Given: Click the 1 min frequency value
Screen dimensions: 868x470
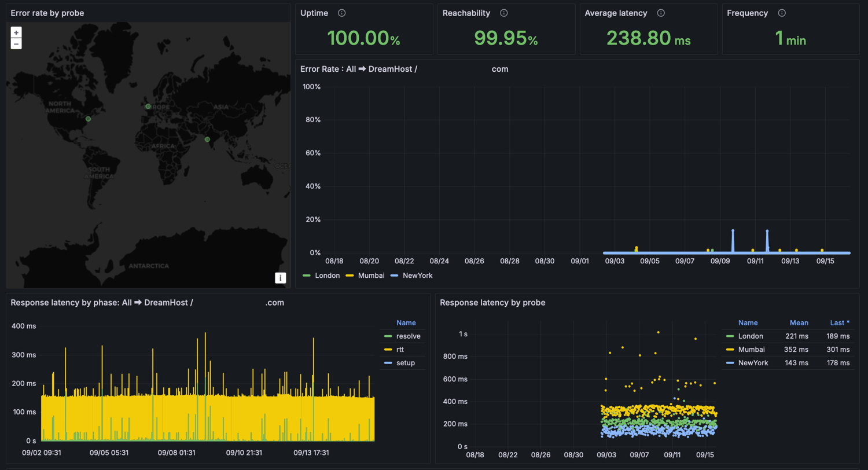Looking at the screenshot, I should [x=790, y=38].
